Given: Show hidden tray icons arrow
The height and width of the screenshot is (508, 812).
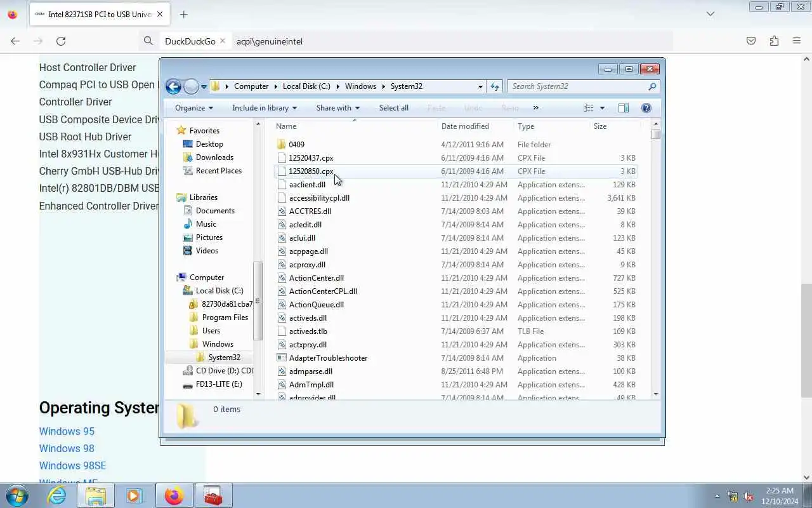Looking at the screenshot, I should pos(717,496).
